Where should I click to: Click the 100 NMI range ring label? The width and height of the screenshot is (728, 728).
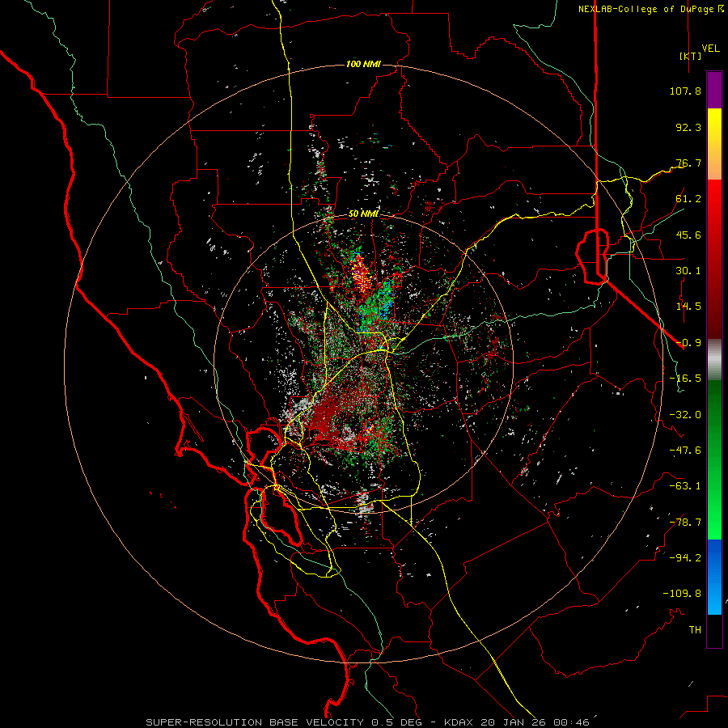coord(363,64)
